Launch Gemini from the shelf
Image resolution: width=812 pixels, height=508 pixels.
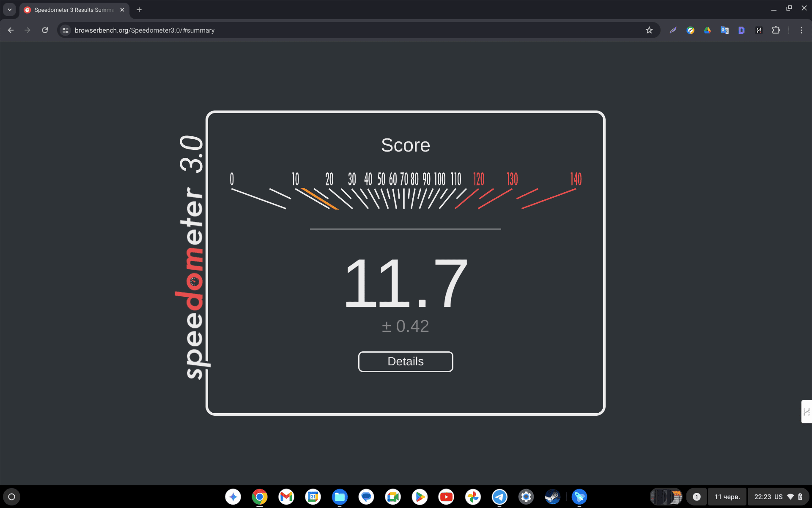click(233, 497)
